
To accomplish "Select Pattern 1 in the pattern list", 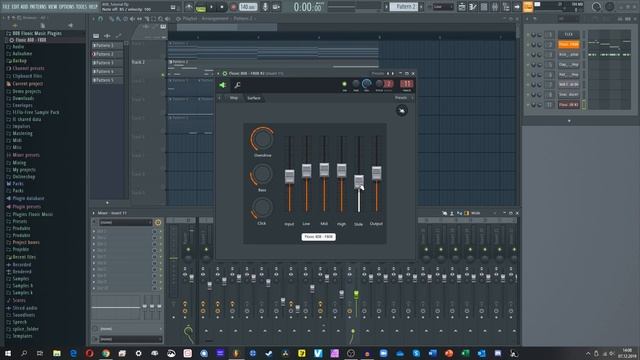I will point(107,45).
